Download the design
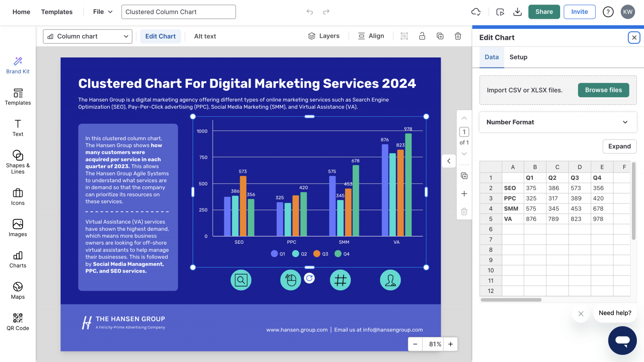The height and width of the screenshot is (362, 644). click(x=517, y=12)
